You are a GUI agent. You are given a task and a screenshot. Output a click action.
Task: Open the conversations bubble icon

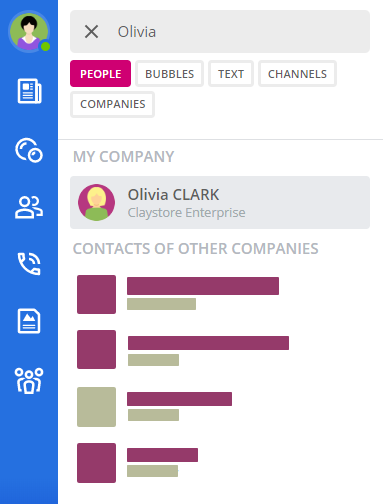click(29, 150)
